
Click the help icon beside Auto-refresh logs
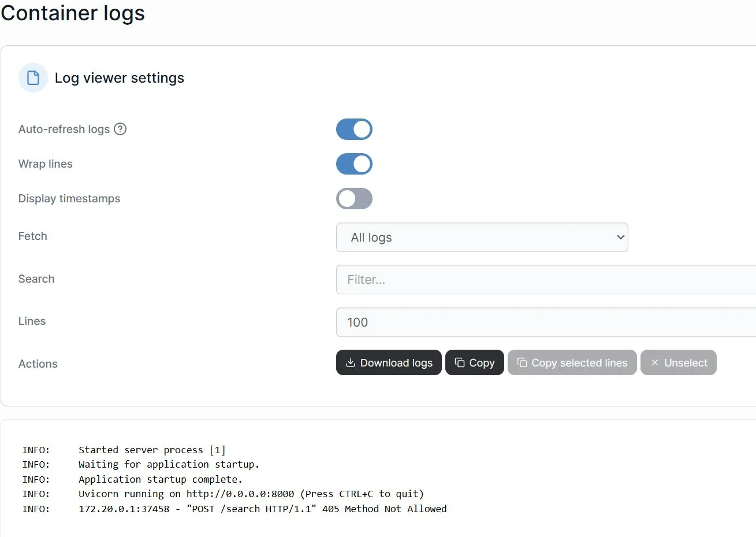coord(120,129)
